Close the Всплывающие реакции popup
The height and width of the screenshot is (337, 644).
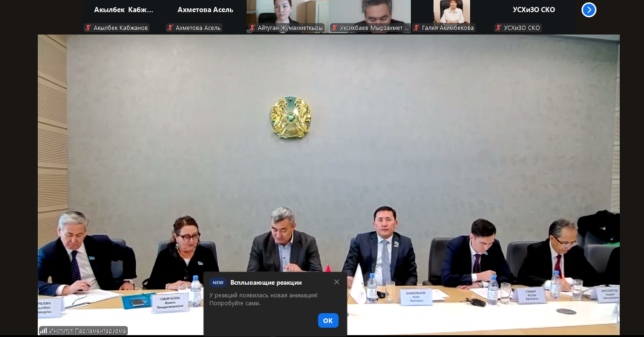(x=337, y=282)
